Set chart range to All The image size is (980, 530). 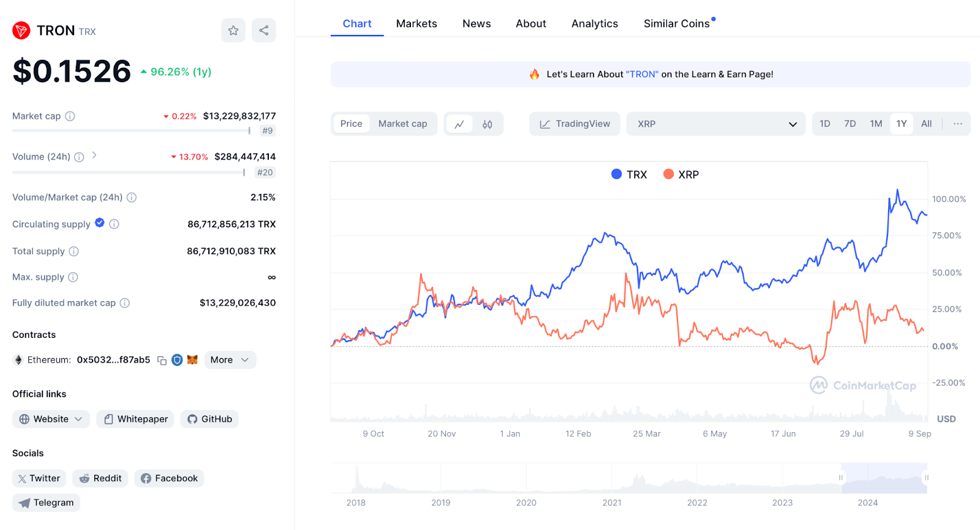pyautogui.click(x=927, y=124)
